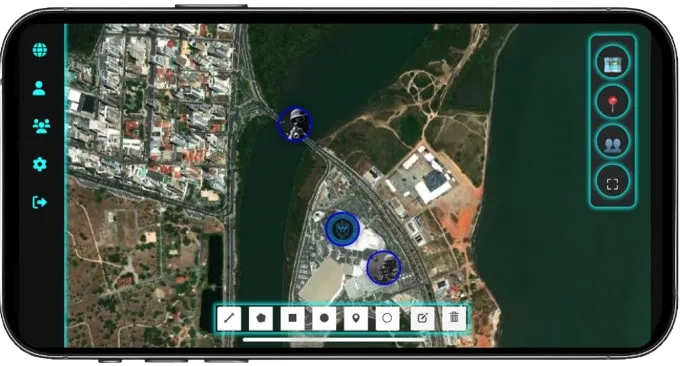The width and height of the screenshot is (682, 366).
Task: Click the edit layers pencil icon
Action: (422, 318)
